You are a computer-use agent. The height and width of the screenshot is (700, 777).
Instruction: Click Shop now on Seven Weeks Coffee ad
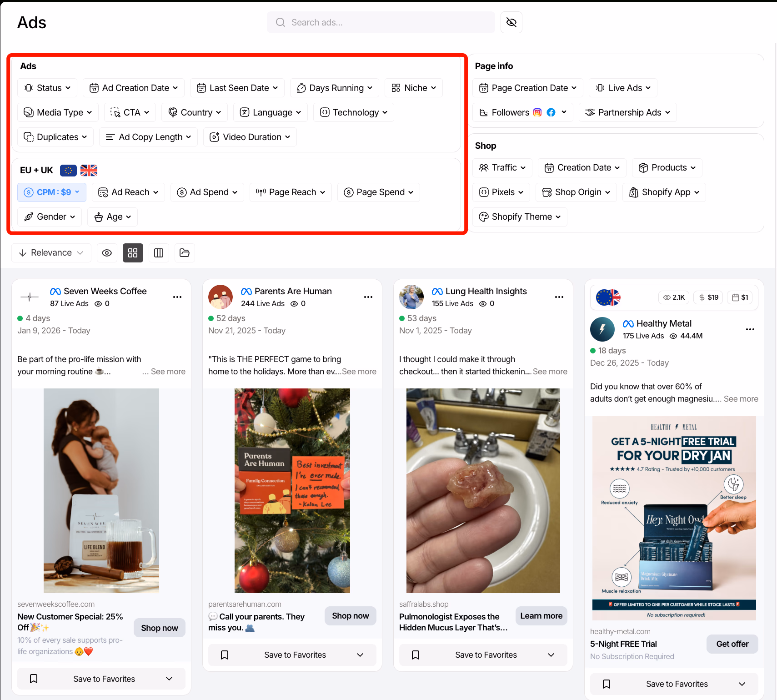tap(160, 628)
